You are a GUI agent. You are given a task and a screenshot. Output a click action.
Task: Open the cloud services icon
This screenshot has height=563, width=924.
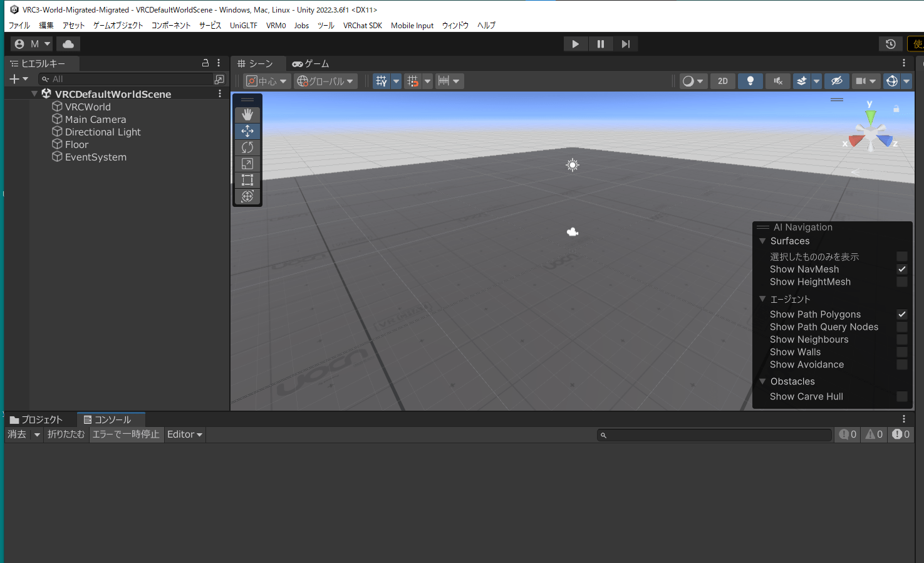68,44
